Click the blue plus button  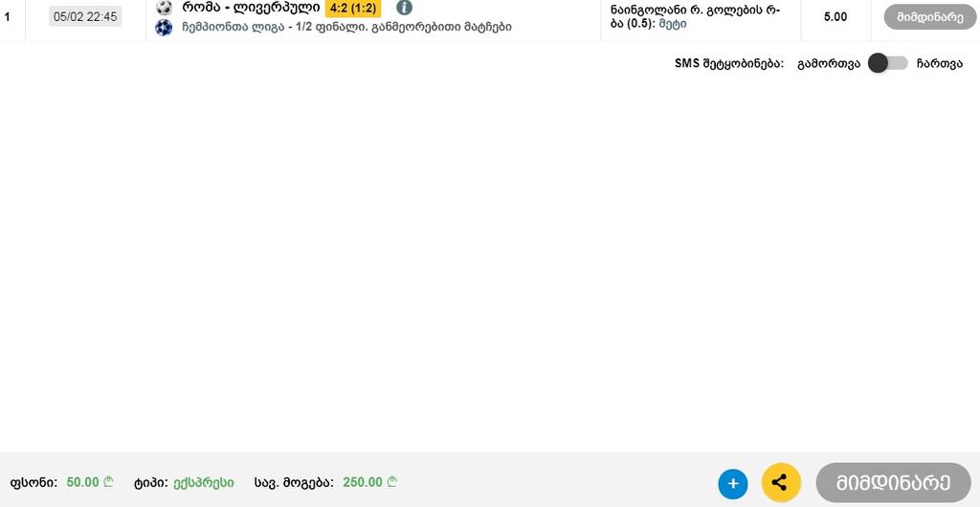732,483
